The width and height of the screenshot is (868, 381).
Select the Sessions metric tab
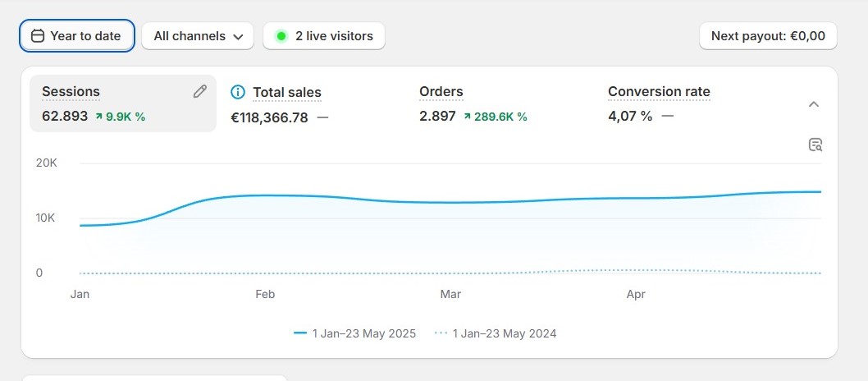pos(71,92)
